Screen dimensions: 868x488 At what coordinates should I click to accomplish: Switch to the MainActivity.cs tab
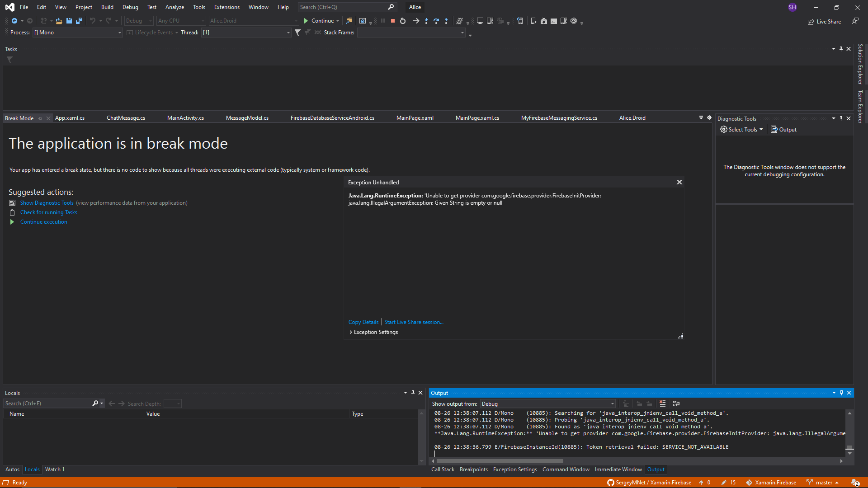185,118
